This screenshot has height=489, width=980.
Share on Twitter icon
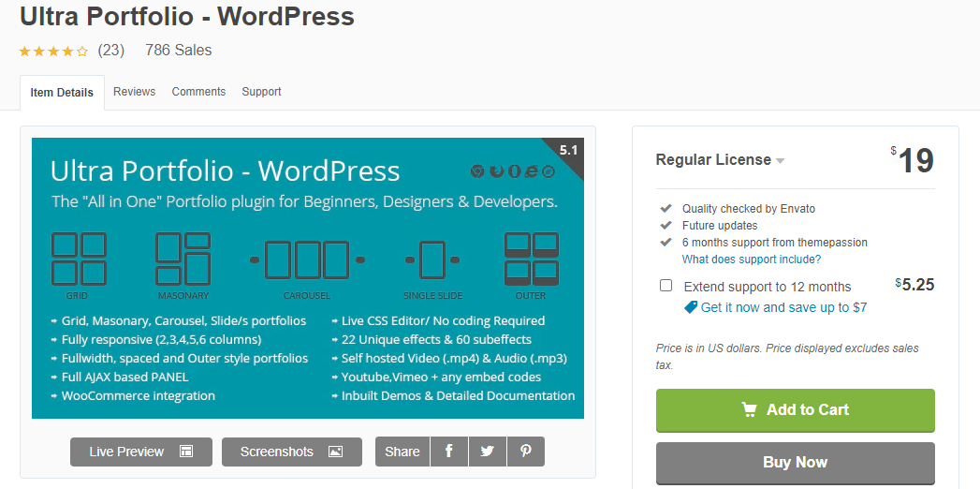(x=487, y=452)
